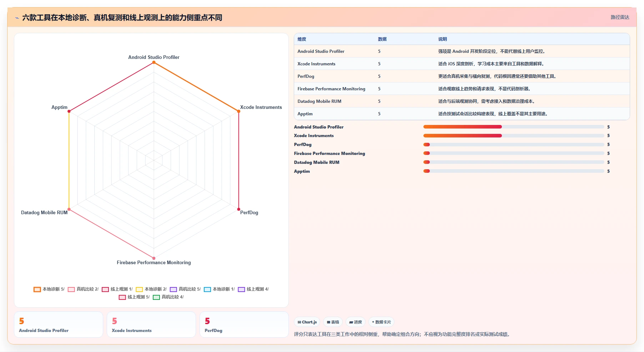The height and width of the screenshot is (352, 644).
Task: Click the Xcode Instruments radar data point
Action: pos(239,111)
